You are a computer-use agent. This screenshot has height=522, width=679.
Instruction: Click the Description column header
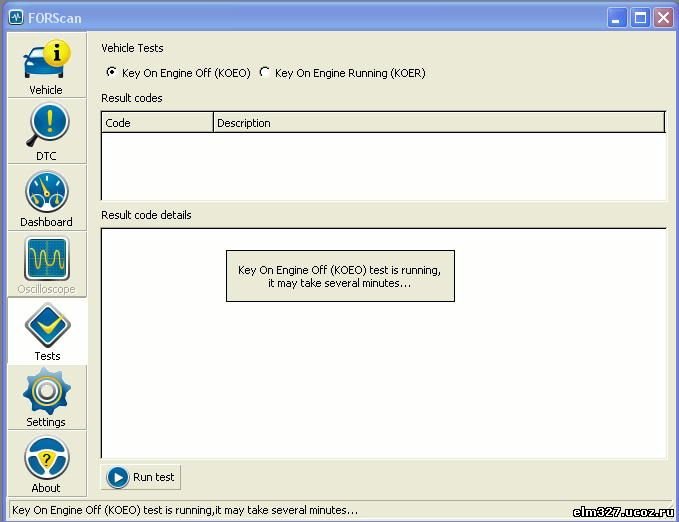[439, 123]
